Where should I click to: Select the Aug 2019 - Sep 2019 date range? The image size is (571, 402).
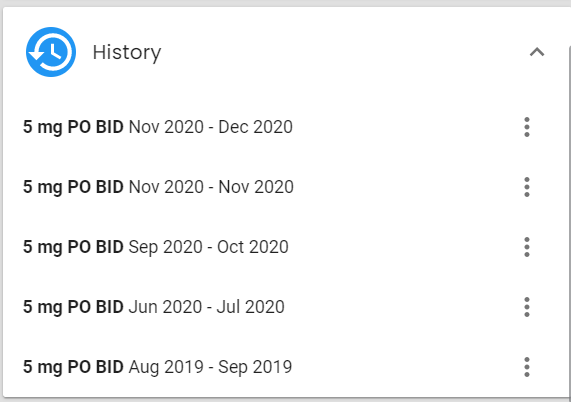point(210,367)
